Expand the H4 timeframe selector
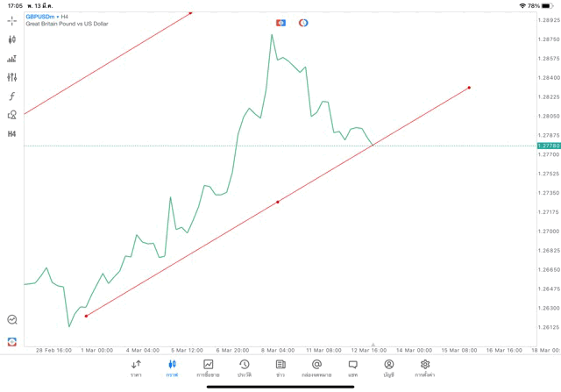 [12, 134]
